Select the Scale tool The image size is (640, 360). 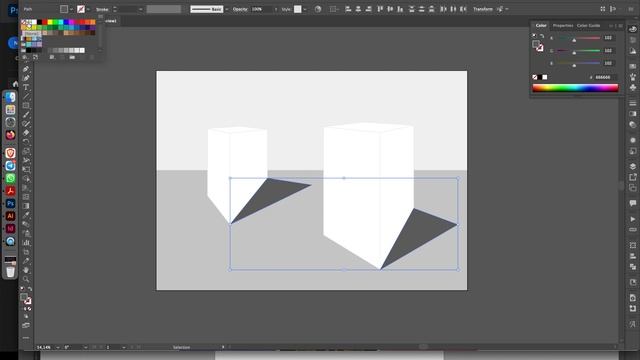(x=26, y=151)
